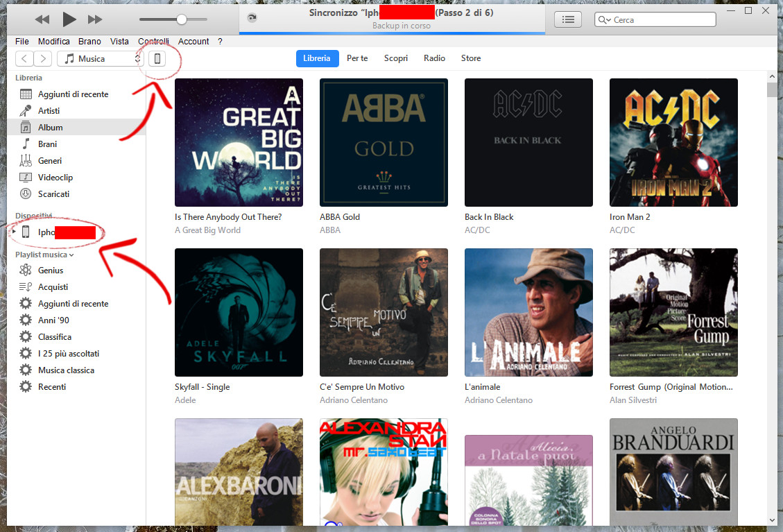Image resolution: width=783 pixels, height=532 pixels.
Task: Open C'e' Sempre Un Motivo album cover
Action: click(384, 312)
